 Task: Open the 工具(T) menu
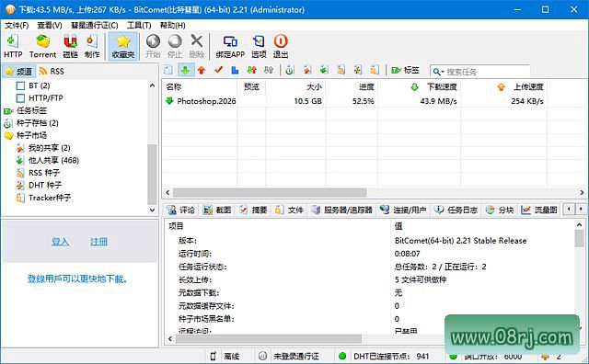pos(139,25)
